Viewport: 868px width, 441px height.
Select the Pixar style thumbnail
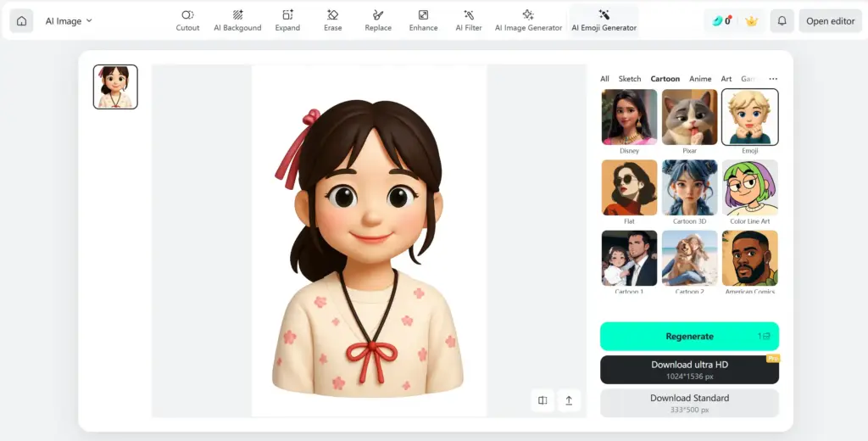[x=689, y=117]
